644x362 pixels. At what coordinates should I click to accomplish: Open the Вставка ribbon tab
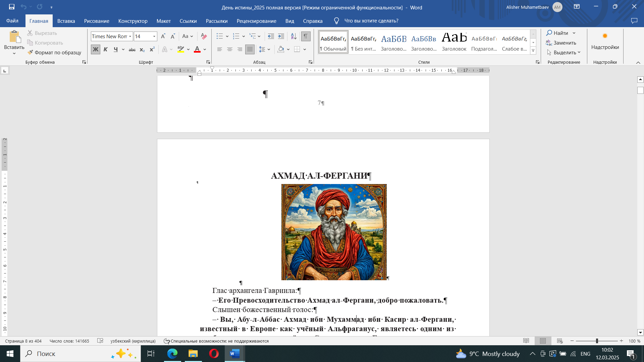[x=66, y=21]
